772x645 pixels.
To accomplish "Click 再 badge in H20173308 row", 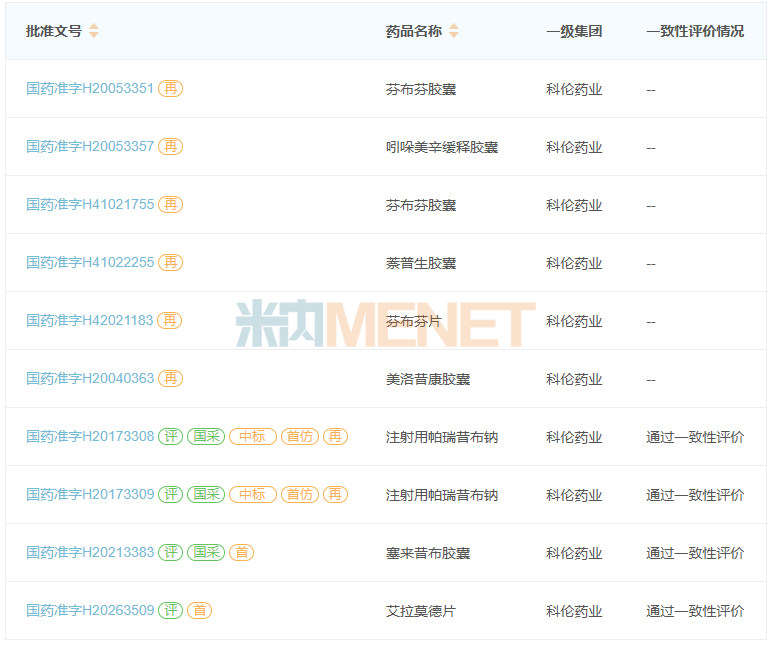I will click(x=335, y=437).
